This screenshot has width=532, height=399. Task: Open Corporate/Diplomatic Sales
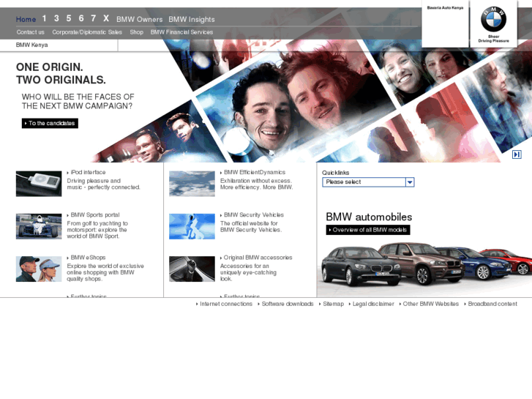click(87, 32)
